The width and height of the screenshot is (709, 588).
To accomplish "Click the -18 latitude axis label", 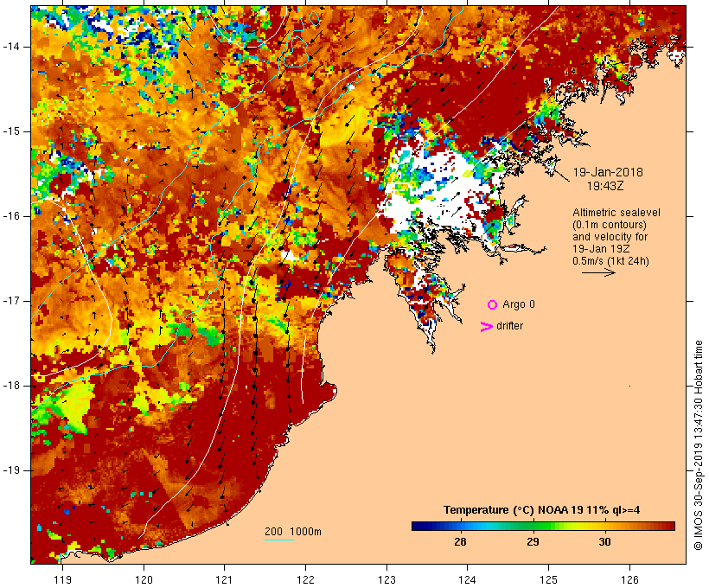I will (x=10, y=386).
